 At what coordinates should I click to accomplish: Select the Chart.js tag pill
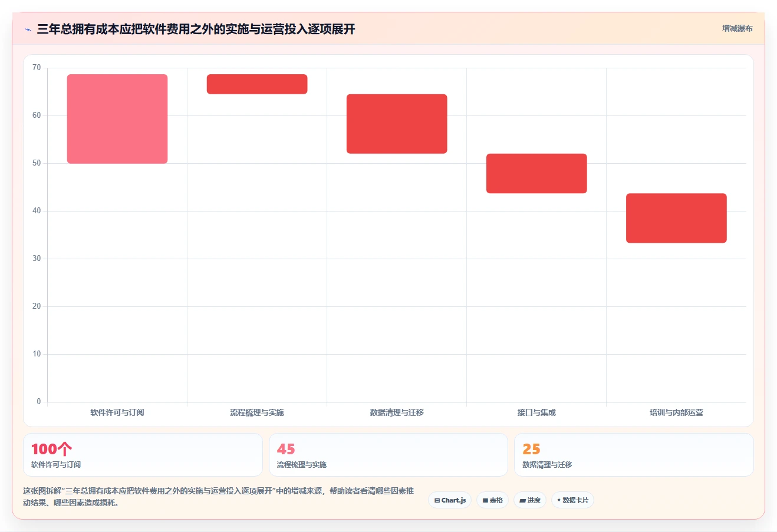[450, 500]
